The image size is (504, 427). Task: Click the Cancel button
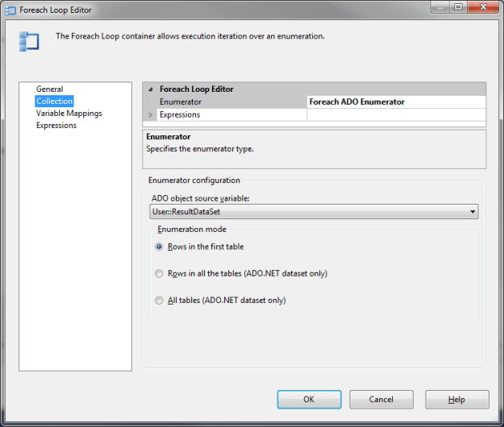click(x=381, y=400)
